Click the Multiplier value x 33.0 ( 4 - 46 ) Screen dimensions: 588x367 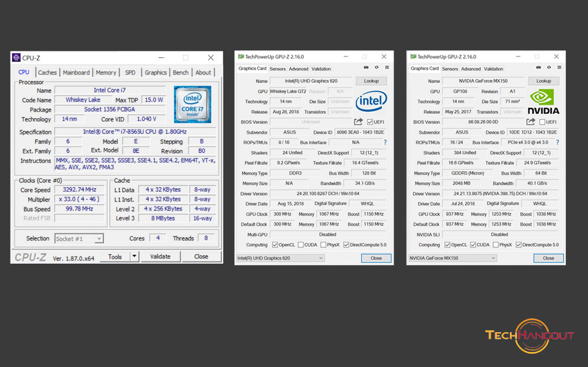(x=80, y=199)
